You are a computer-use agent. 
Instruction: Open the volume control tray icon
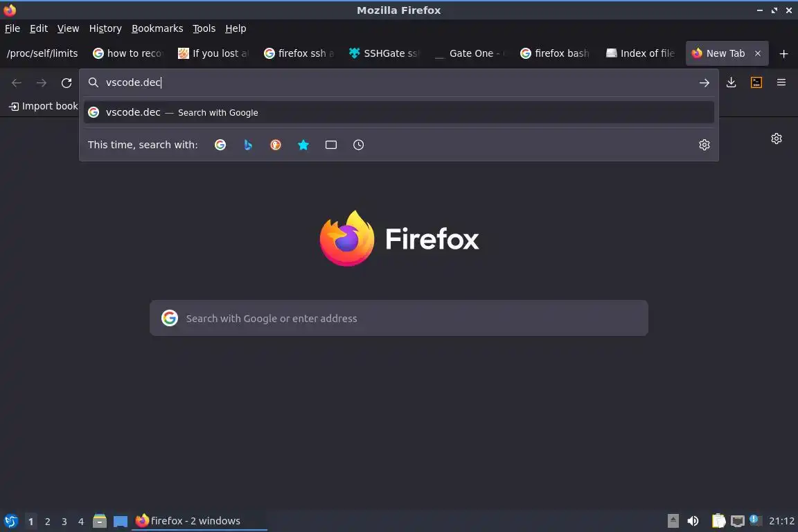[693, 521]
